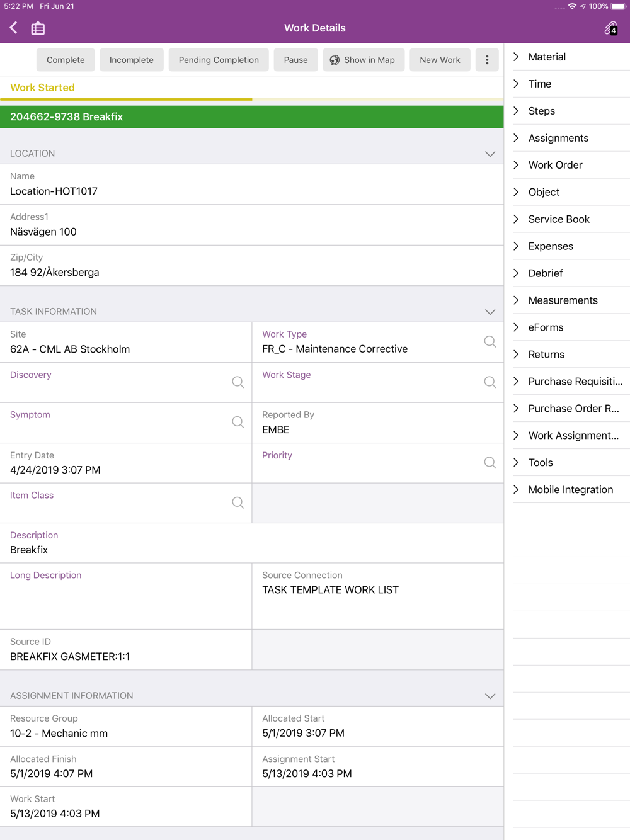Tap the battery status icon
Image resolution: width=630 pixels, height=840 pixels.
[x=618, y=6]
